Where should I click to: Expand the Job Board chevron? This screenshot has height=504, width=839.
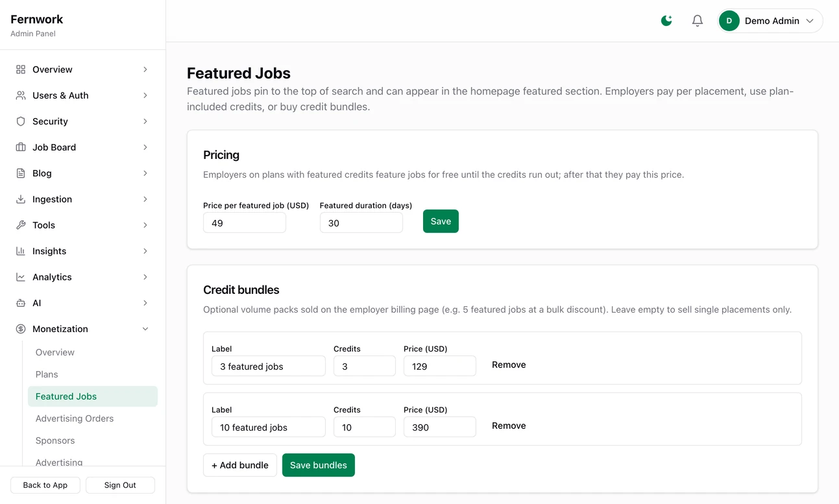click(145, 147)
